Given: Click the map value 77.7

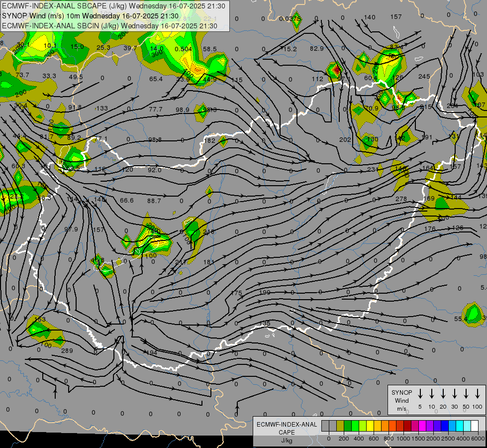Looking at the screenshot, I should point(156,109).
